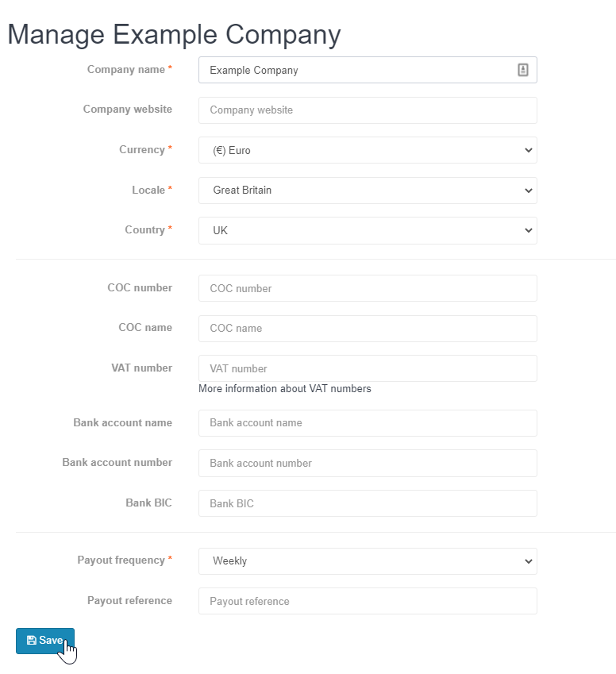Click the Company name input field
This screenshot has height=674, width=616.
pyautogui.click(x=368, y=70)
